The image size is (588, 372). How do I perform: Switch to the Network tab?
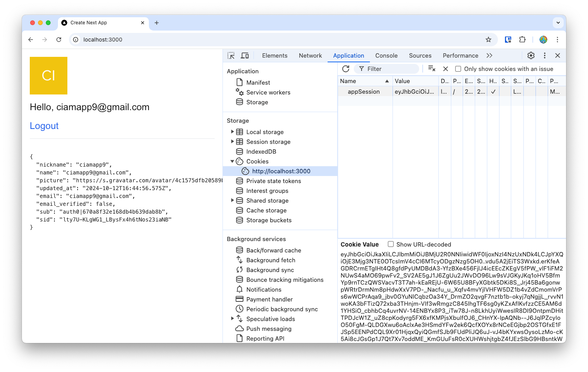coord(310,56)
